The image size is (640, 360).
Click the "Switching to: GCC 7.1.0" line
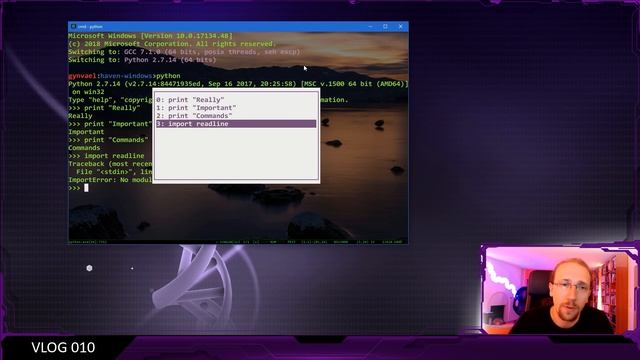[x=184, y=52]
